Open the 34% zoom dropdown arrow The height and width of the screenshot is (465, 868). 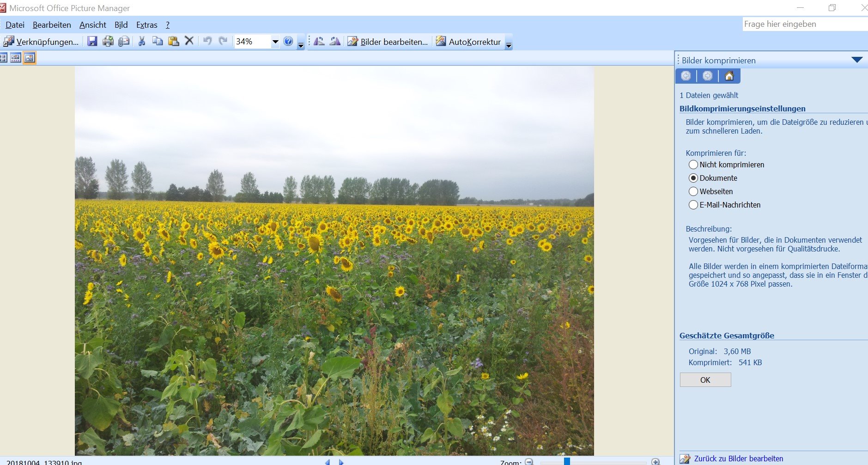tap(275, 42)
